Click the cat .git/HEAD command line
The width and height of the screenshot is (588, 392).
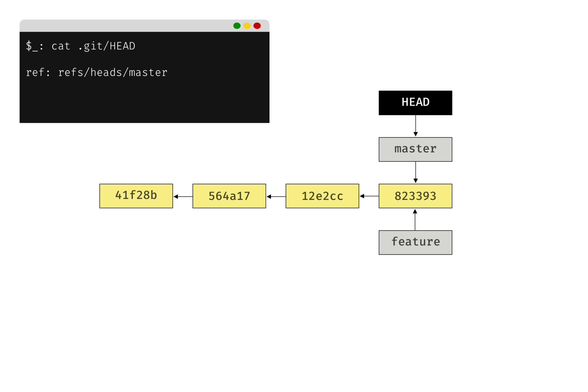(x=81, y=46)
